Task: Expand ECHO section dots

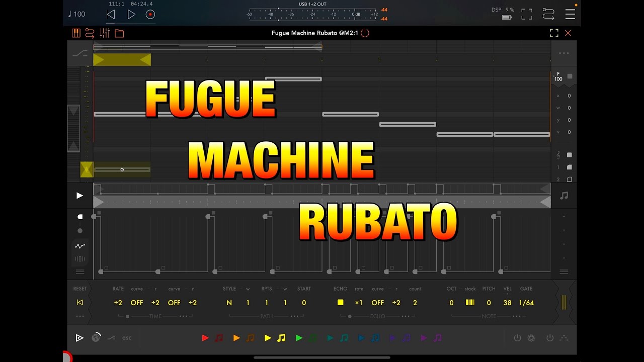Action: tap(405, 316)
